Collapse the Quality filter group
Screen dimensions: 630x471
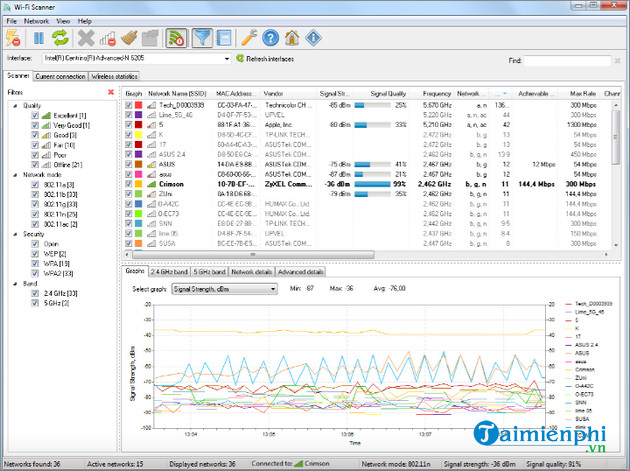[14, 105]
